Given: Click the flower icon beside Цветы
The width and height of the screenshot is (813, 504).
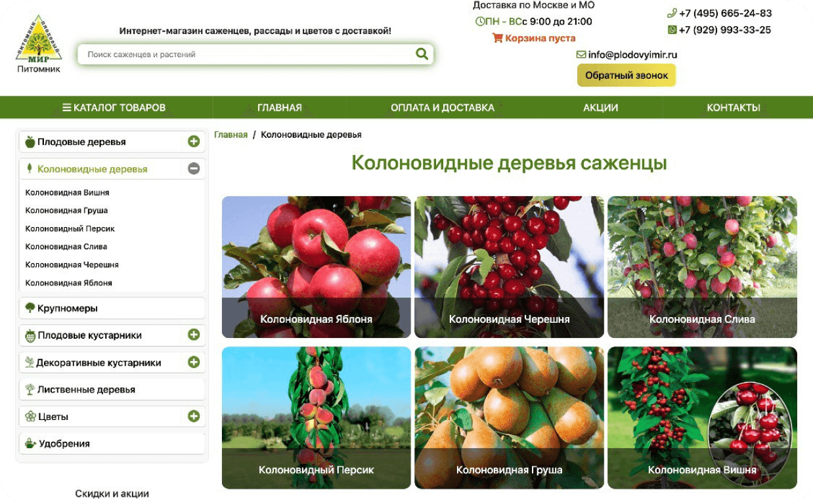Looking at the screenshot, I should click(30, 417).
